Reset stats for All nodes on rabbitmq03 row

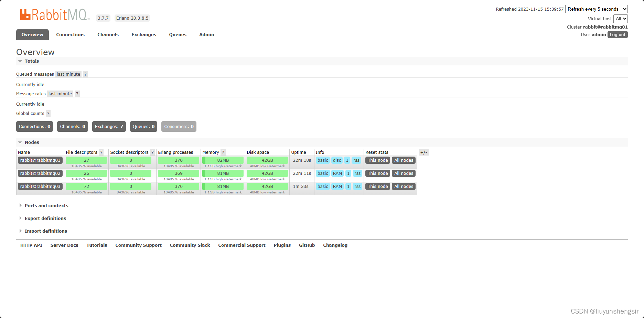pos(404,186)
